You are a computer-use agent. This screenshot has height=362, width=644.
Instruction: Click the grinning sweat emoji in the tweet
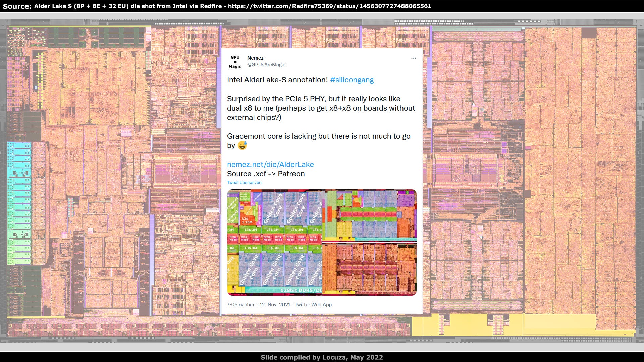(x=242, y=145)
